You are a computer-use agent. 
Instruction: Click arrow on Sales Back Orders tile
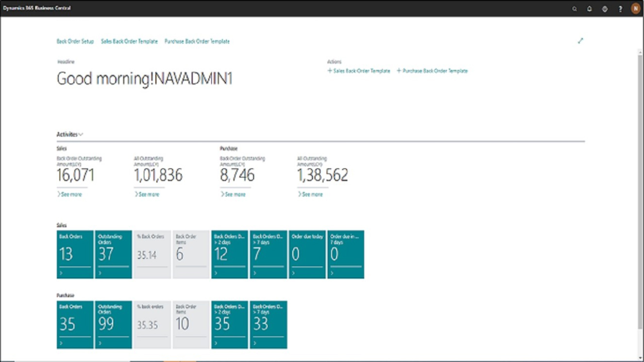pyautogui.click(x=61, y=273)
